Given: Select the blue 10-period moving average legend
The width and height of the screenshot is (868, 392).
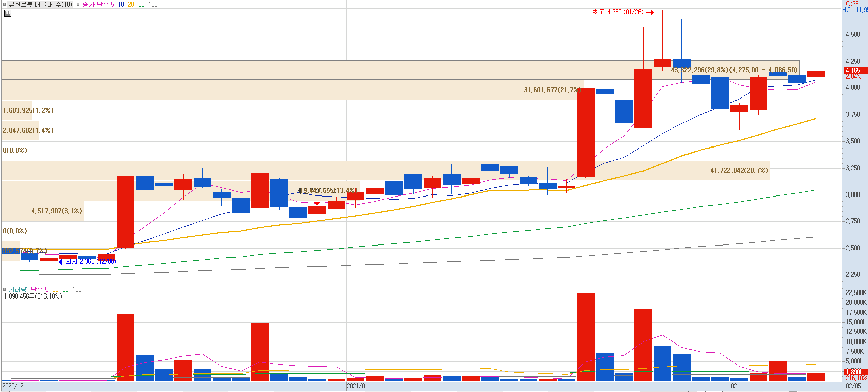Looking at the screenshot, I should pos(121,4).
